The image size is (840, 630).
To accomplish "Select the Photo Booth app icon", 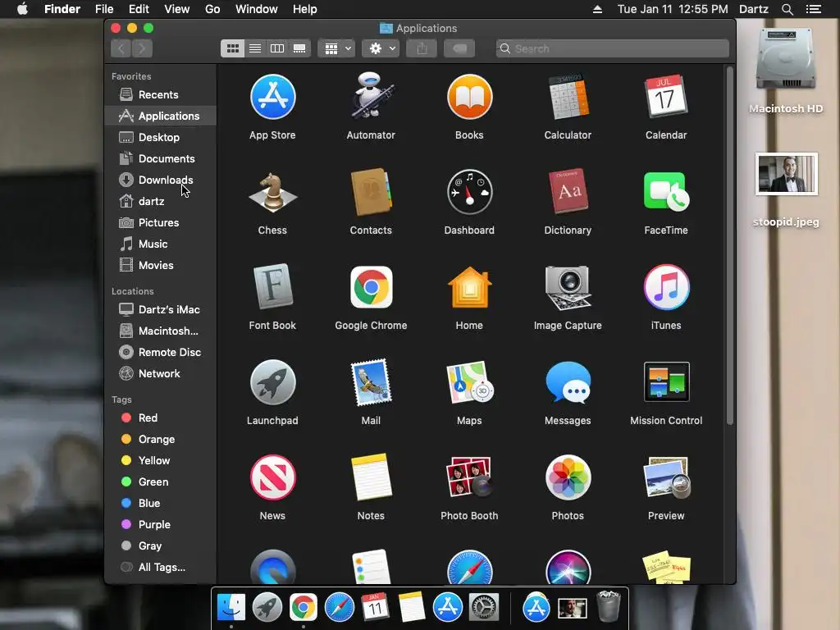I will [469, 477].
